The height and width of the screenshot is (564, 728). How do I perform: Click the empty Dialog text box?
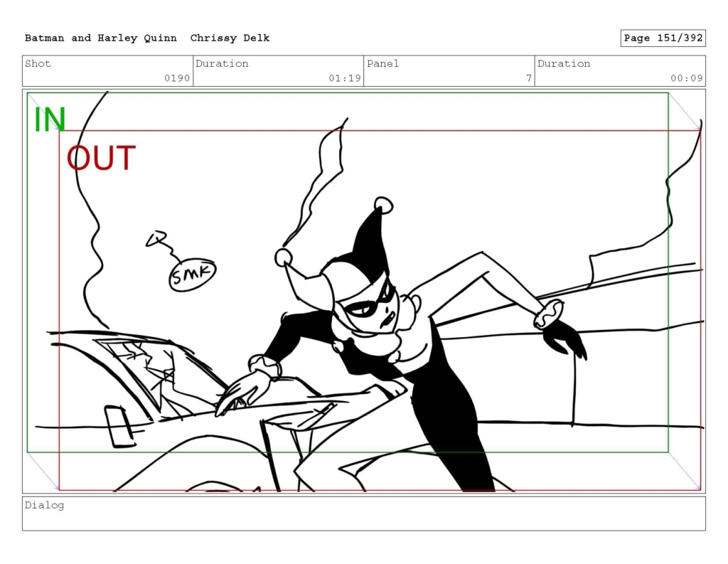[364, 514]
